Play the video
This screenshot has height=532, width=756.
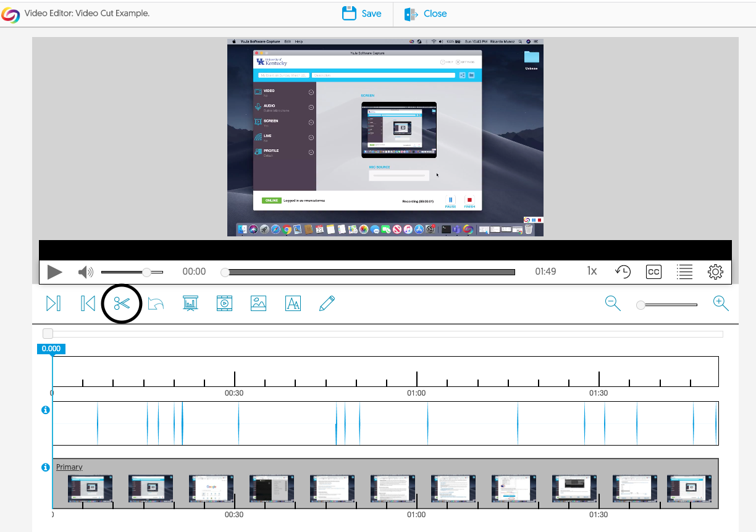pyautogui.click(x=54, y=272)
